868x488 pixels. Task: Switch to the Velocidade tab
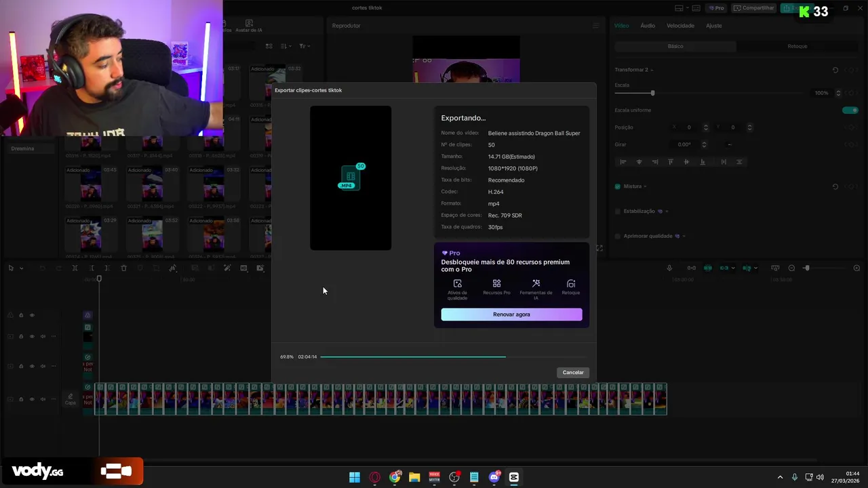(x=680, y=26)
